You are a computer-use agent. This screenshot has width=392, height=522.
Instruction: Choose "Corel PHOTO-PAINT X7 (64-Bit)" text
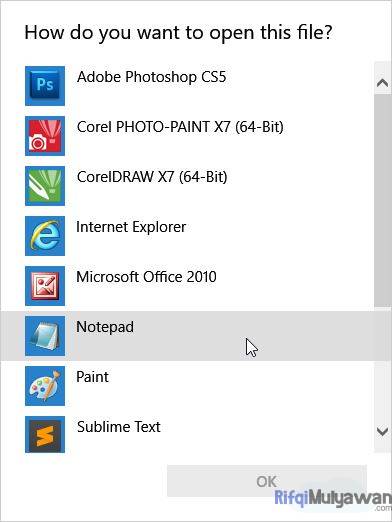[x=180, y=127]
